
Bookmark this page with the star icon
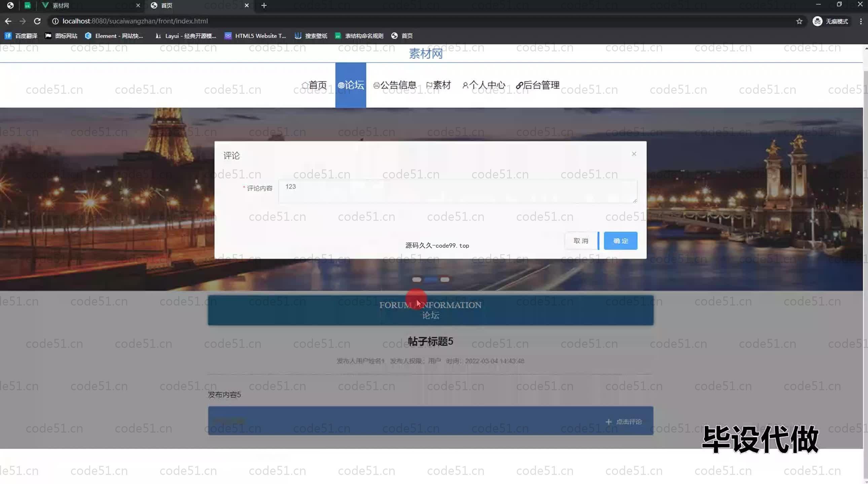tap(799, 21)
